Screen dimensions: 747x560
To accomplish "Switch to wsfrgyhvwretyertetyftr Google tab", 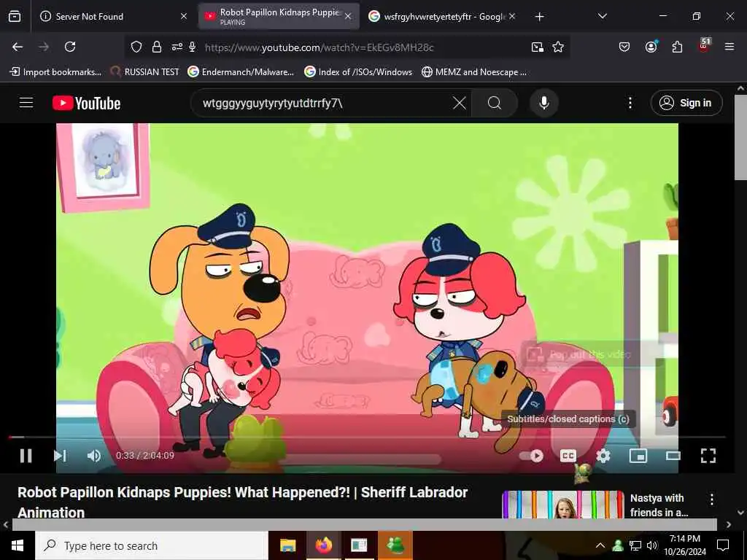I will 444,17.
